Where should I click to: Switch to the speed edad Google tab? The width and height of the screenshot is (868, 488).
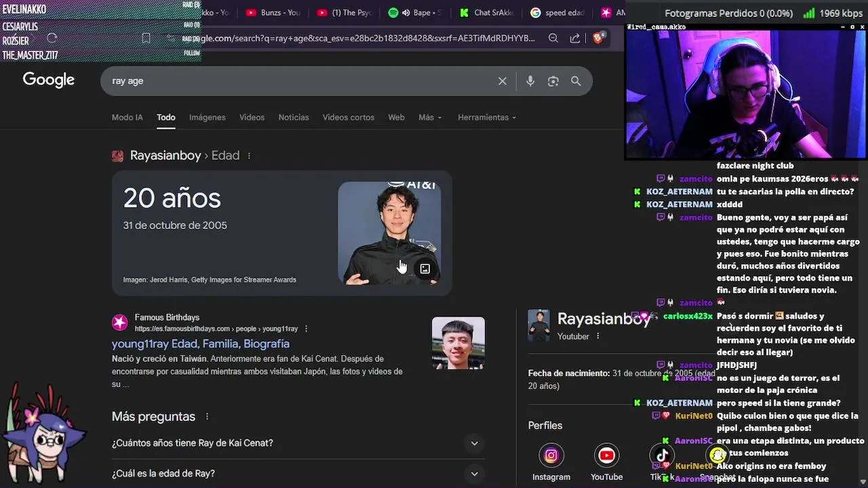click(x=557, y=13)
